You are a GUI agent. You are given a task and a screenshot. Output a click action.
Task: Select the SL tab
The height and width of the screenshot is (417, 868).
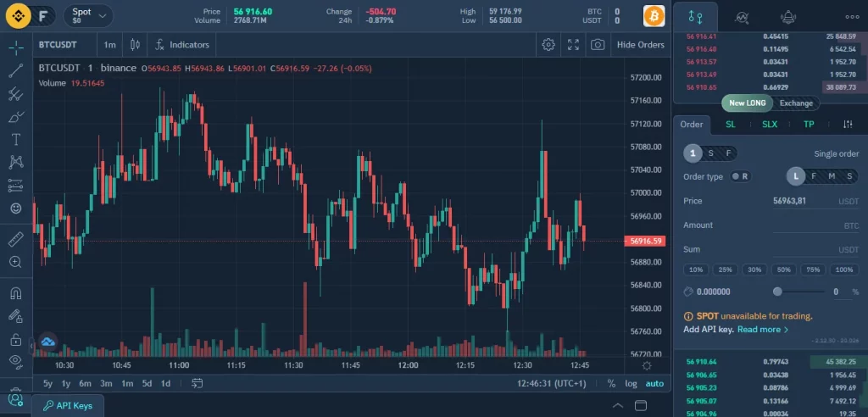coord(731,124)
